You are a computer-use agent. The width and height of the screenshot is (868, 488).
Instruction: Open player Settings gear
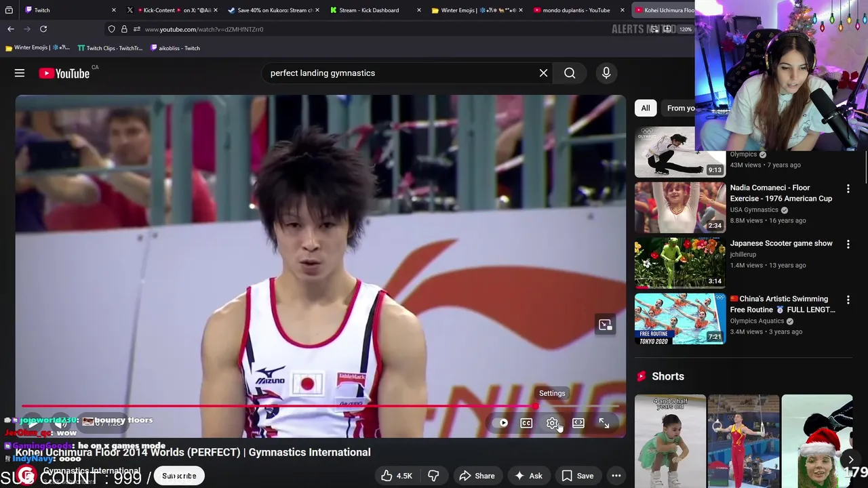[552, 423]
